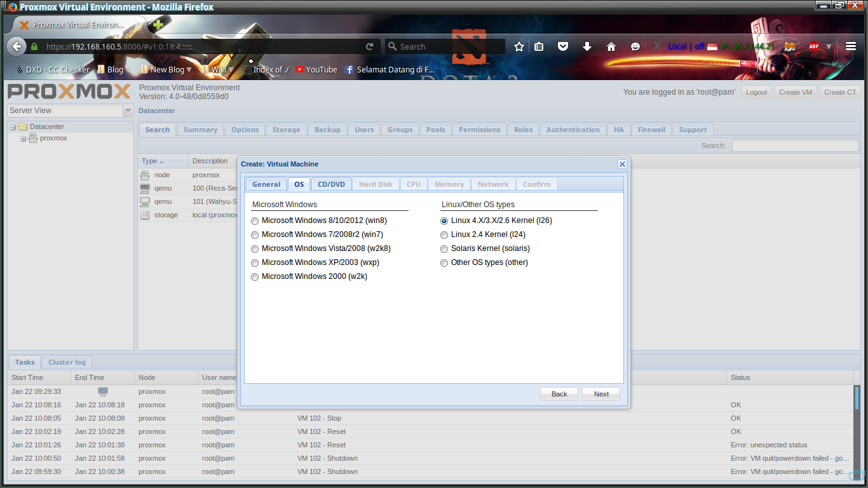868x488 pixels.
Task: Click the node icon in the proxmox row
Action: pyautogui.click(x=145, y=175)
